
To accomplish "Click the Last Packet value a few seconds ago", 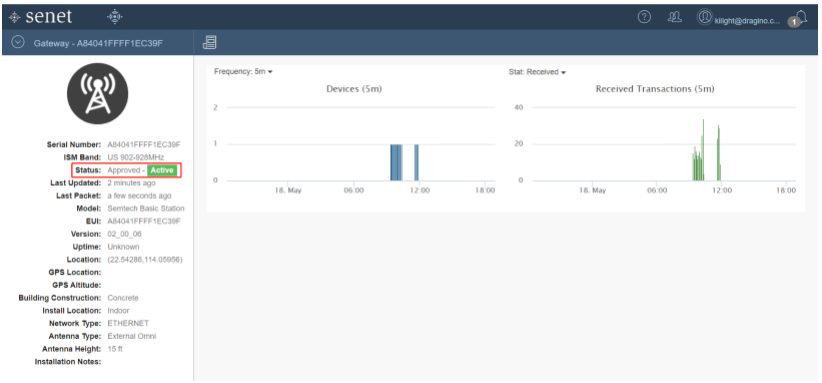I will pyautogui.click(x=139, y=196).
